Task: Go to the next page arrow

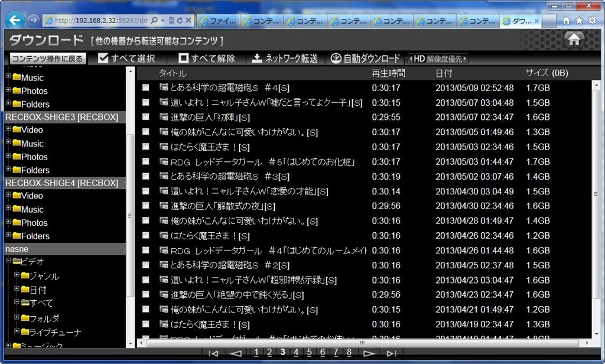Action: 369,353
